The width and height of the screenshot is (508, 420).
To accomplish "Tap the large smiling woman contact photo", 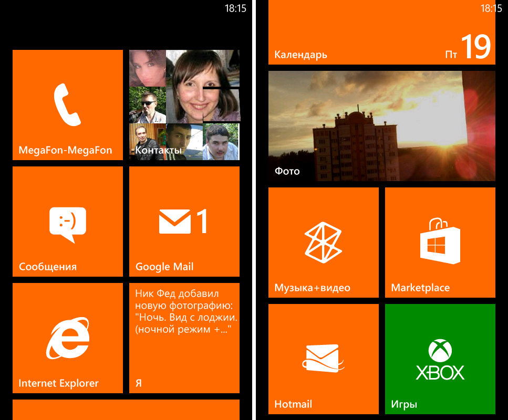I will (x=203, y=87).
